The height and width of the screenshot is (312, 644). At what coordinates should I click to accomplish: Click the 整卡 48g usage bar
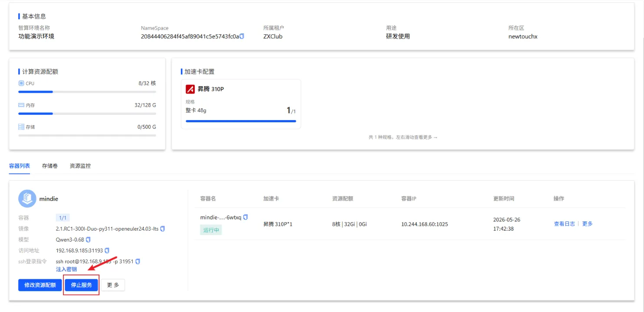coord(241,121)
